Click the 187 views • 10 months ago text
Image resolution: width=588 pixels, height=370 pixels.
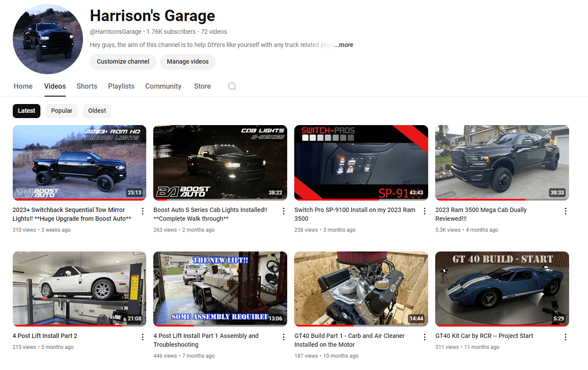326,356
